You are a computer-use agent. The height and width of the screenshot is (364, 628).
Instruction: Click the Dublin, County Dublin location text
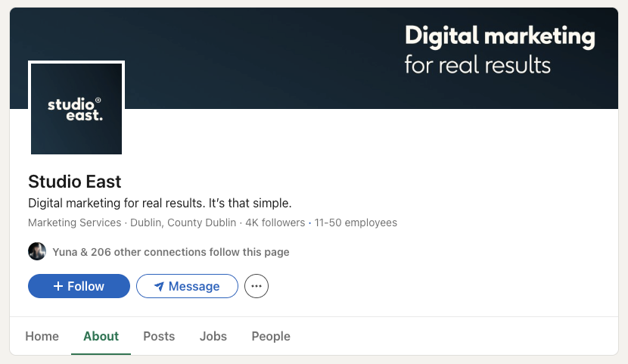(183, 222)
